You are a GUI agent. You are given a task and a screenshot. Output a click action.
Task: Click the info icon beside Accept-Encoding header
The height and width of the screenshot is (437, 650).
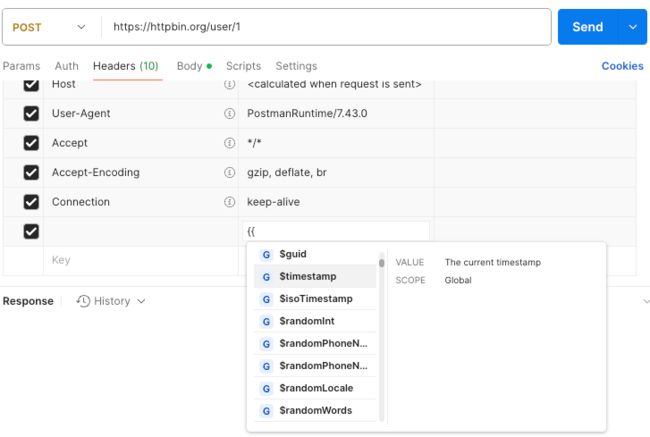(x=229, y=172)
